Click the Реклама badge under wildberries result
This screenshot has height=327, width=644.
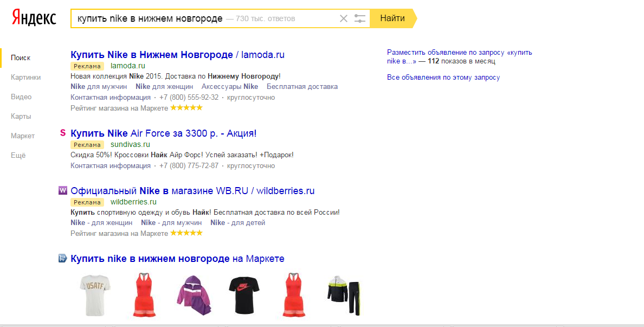coord(87,202)
